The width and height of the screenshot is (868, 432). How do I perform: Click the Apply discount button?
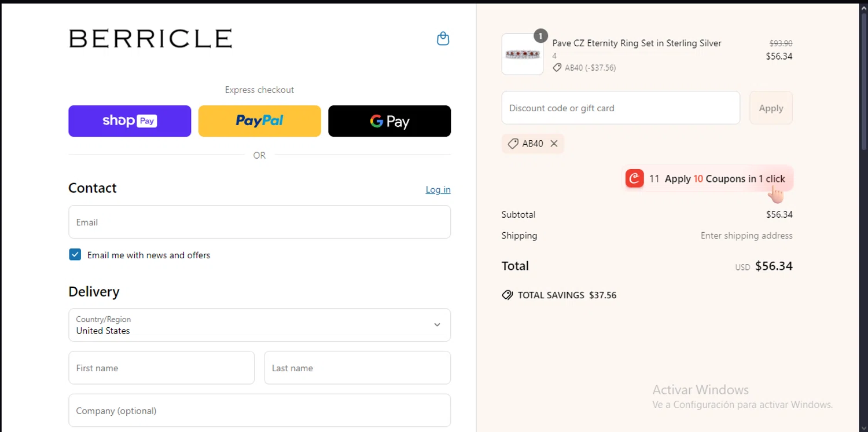(771, 108)
